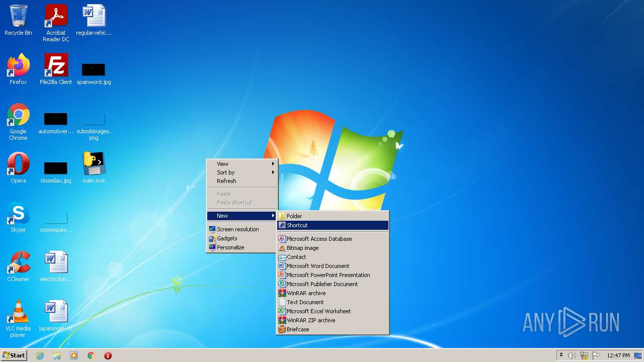The height and width of the screenshot is (362, 644).
Task: Create a new Briefcase
Action: [x=333, y=329]
